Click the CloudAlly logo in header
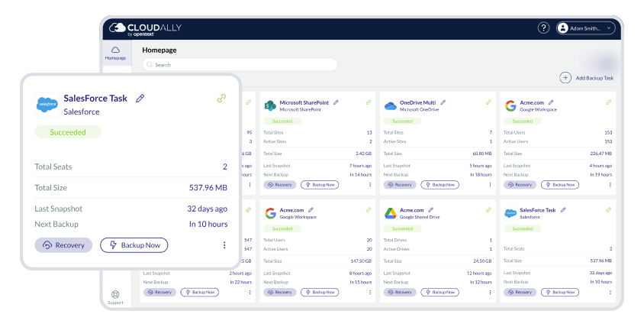The image size is (644, 324). pyautogui.click(x=145, y=28)
